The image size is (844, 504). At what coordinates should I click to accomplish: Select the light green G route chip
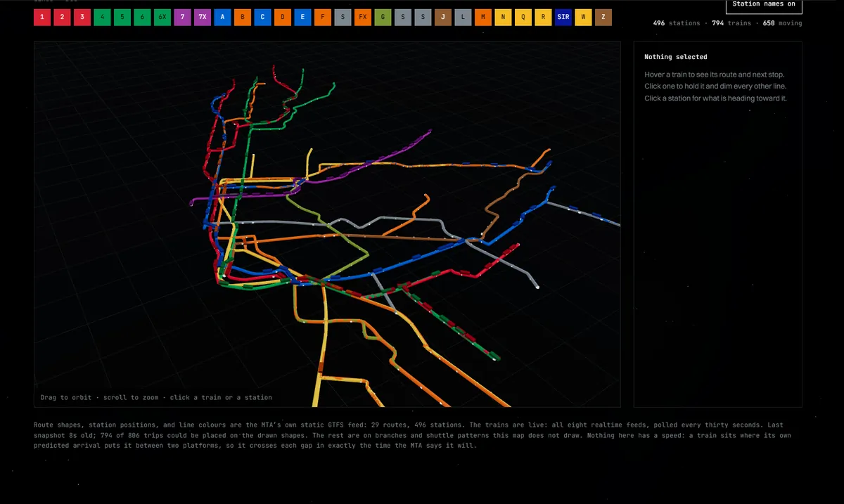click(x=383, y=18)
